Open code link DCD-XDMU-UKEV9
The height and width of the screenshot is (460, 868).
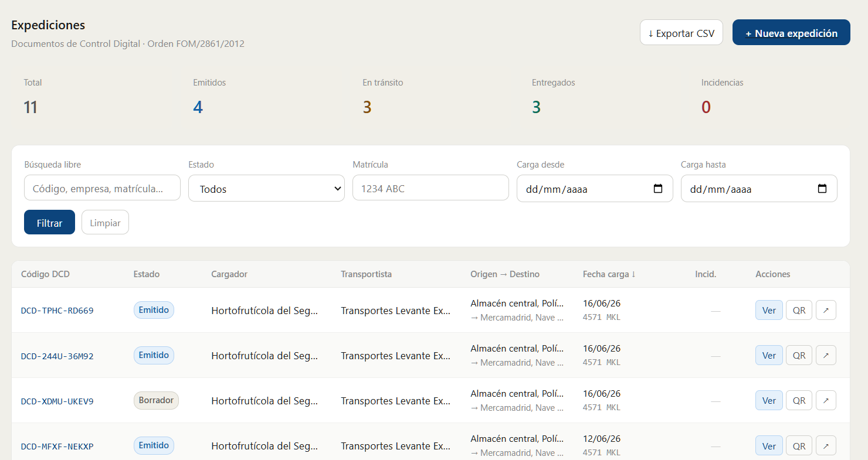[57, 401]
